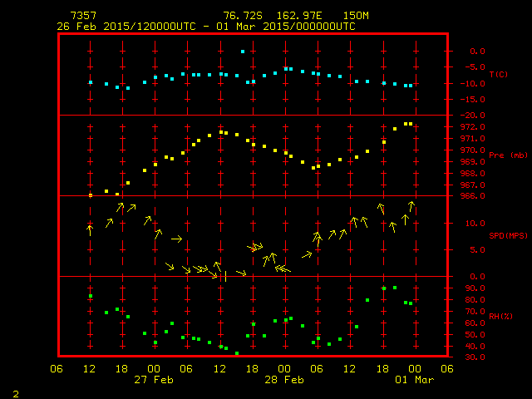Select the 0.0 tick on wind speed axis
Image resolution: width=532 pixels, height=399 pixels.
[x=477, y=277]
